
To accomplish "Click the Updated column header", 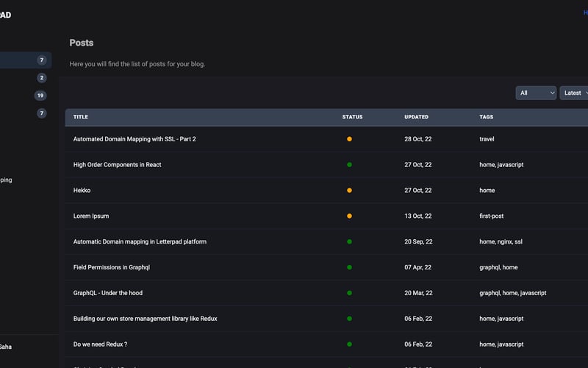I will pos(416,117).
